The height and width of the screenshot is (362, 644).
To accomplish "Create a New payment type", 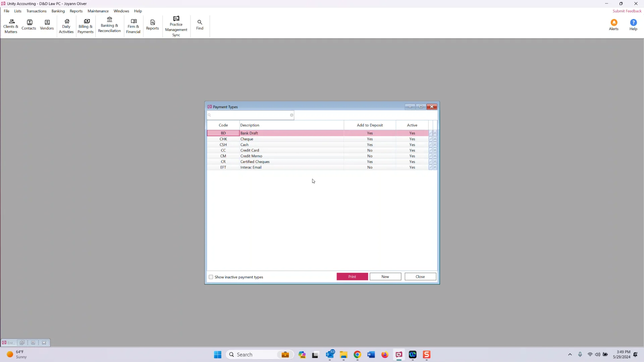I will 385,277.
